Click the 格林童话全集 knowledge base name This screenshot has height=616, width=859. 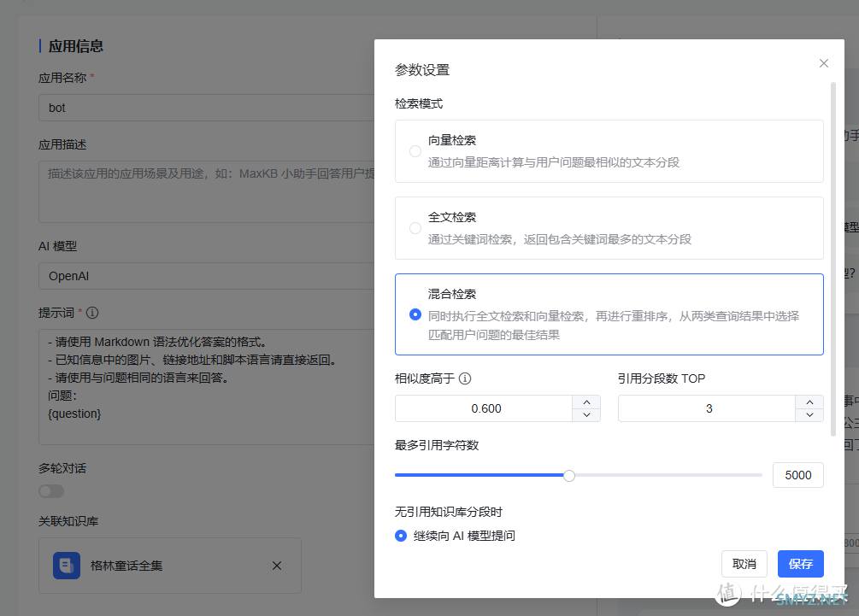tap(126, 566)
